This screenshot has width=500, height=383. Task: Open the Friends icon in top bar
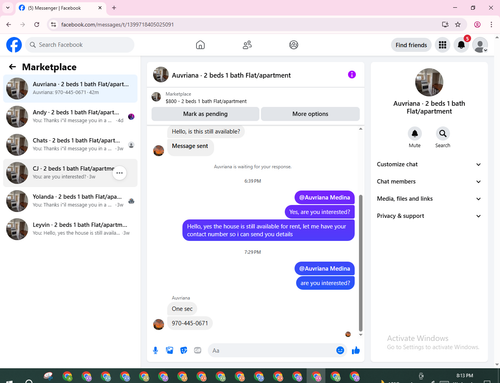click(247, 45)
